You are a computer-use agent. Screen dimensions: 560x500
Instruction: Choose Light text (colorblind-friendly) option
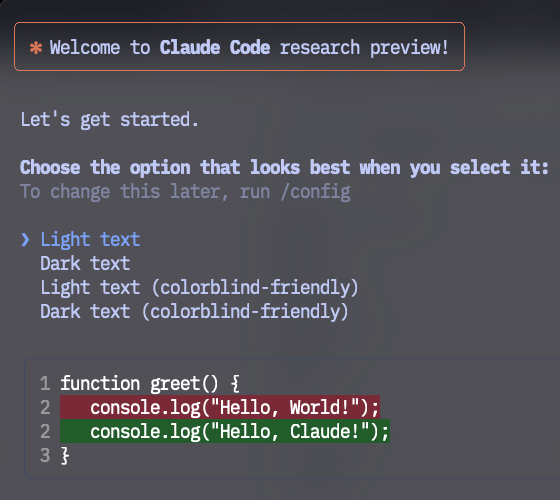[199, 288]
